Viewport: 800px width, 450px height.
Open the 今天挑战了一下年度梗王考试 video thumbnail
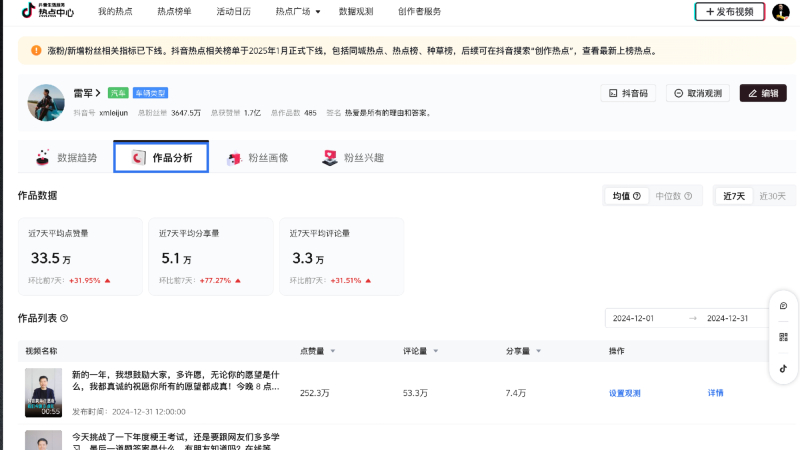[x=43, y=440]
